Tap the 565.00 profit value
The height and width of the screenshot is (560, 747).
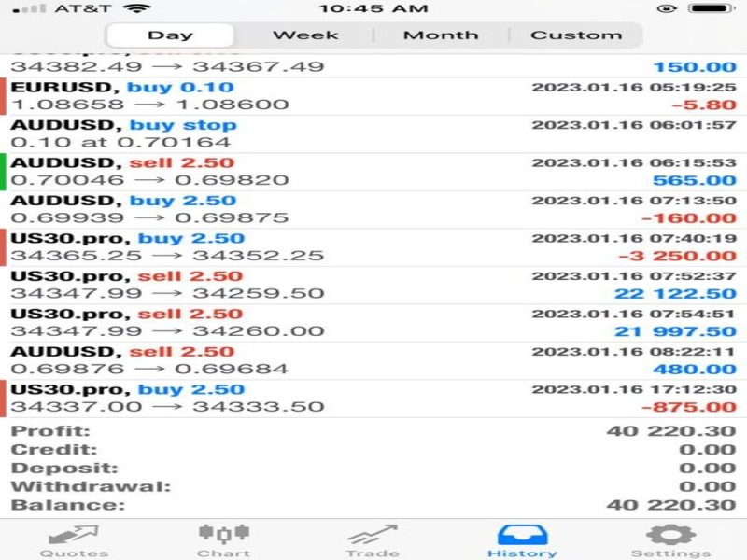point(695,180)
